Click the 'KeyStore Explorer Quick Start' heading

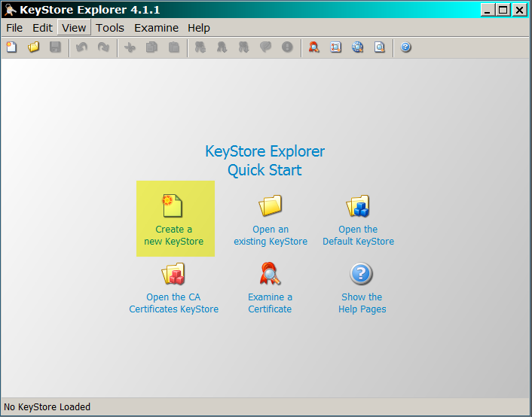265,160
